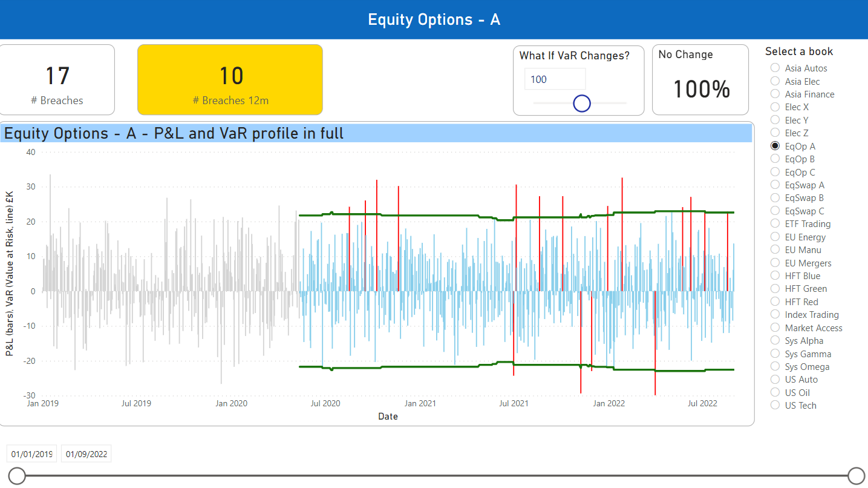
Task: Click the start date field 01/01/2019
Action: pyautogui.click(x=31, y=454)
